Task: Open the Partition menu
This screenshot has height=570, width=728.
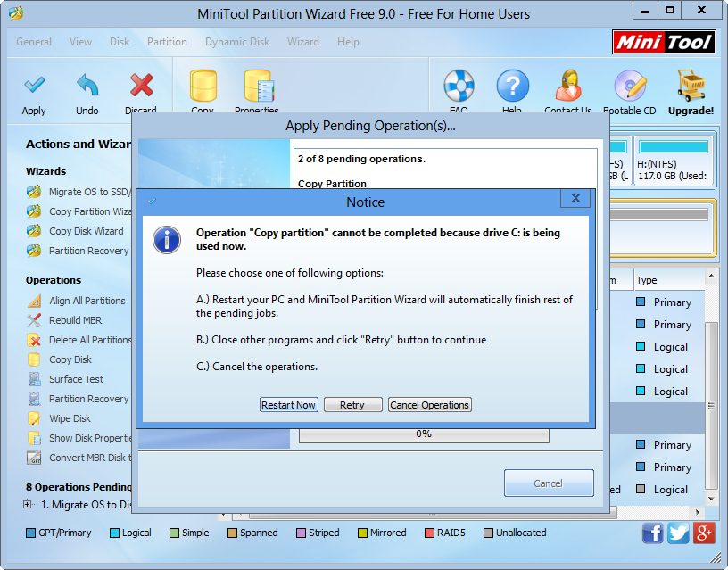Action: (167, 42)
